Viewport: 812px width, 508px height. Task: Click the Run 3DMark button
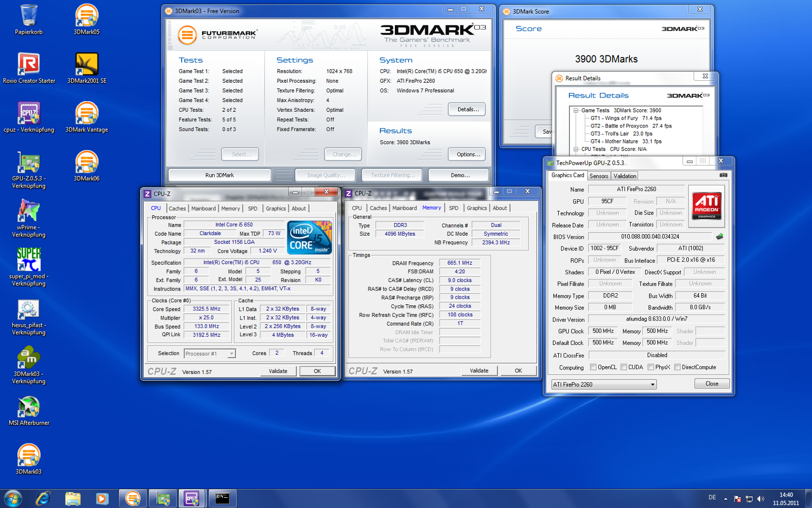pyautogui.click(x=220, y=175)
